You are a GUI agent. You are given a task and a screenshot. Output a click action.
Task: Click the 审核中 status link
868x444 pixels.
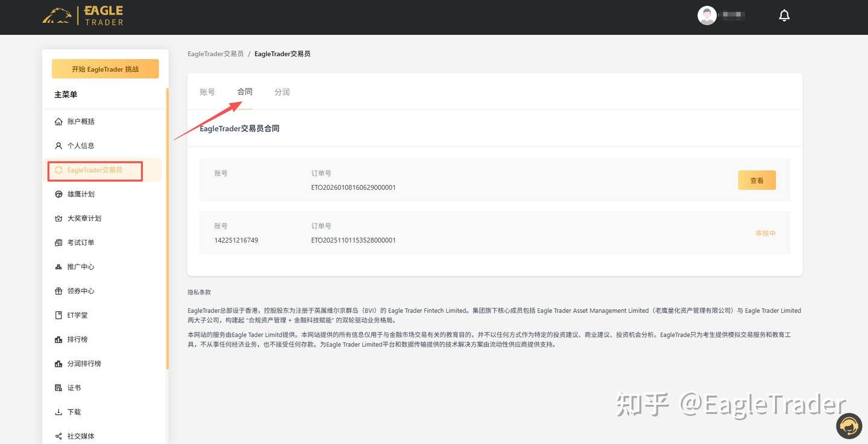tap(764, 233)
